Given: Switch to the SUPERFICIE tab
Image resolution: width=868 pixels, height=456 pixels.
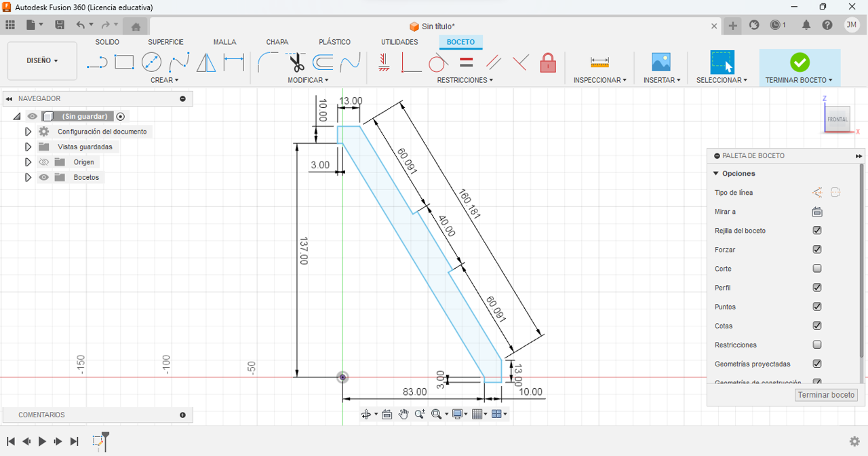Looking at the screenshot, I should 166,42.
